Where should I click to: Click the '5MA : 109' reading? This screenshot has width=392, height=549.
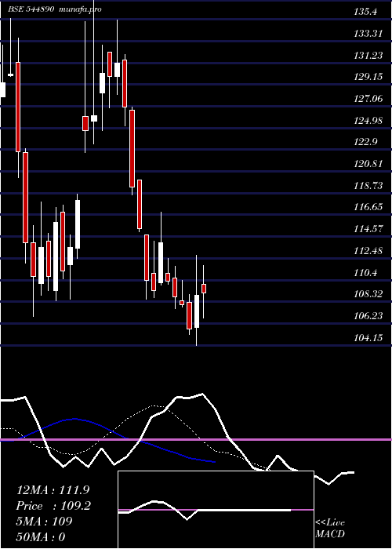click(44, 522)
